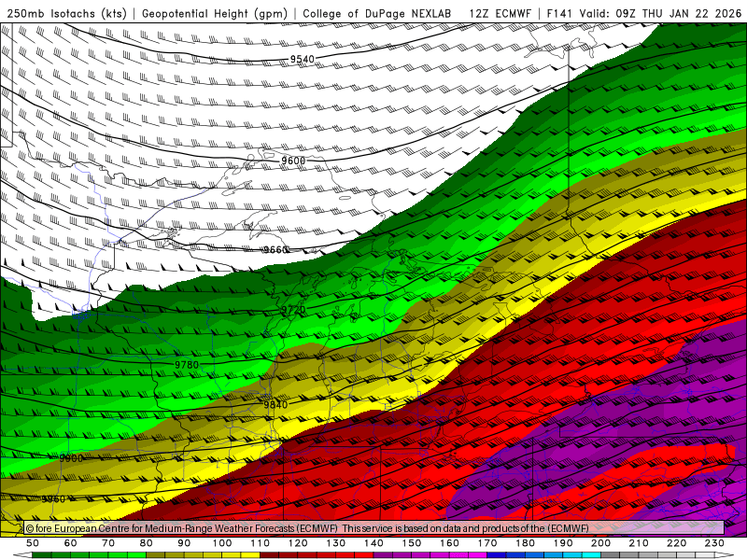
Task: Click the 9840 height contour label
Action: tap(275, 404)
